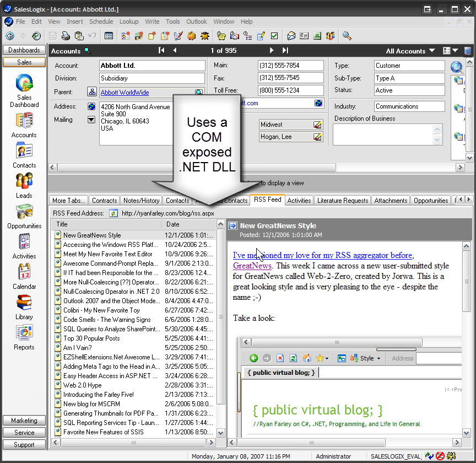Click the web globe icon in URL field
Image resolution: width=476 pixels, height=463 pixels.
pyautogui.click(x=318, y=103)
